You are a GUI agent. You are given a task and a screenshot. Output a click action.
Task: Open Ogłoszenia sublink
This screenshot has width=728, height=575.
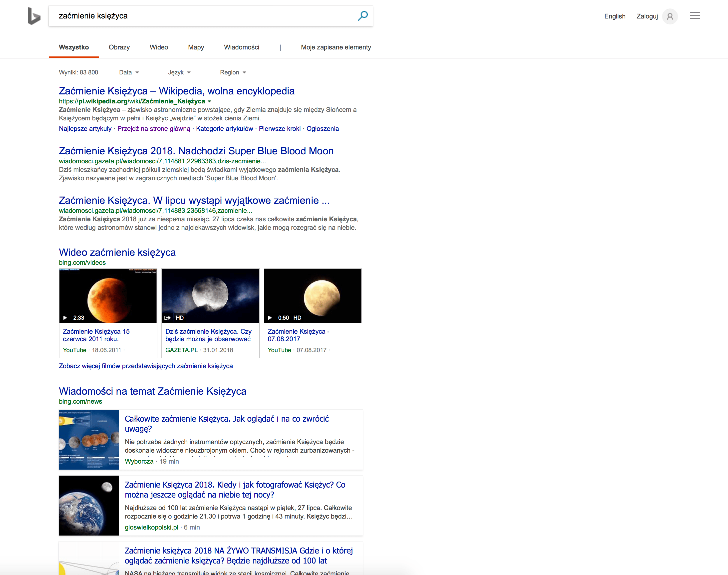click(x=323, y=129)
